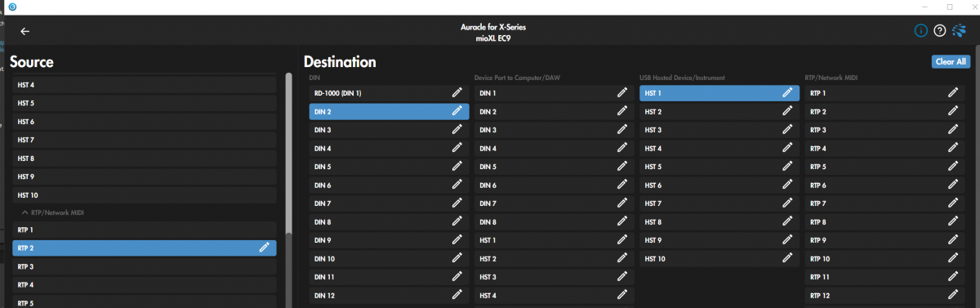This screenshot has height=308, width=980.
Task: Click the app icon in title bar
Action: tap(13, 7)
